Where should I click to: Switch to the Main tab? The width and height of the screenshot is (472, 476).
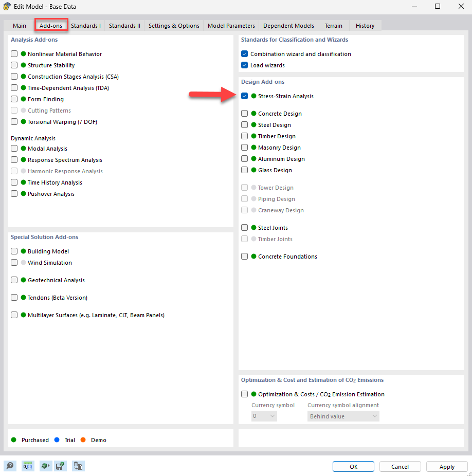pyautogui.click(x=20, y=26)
